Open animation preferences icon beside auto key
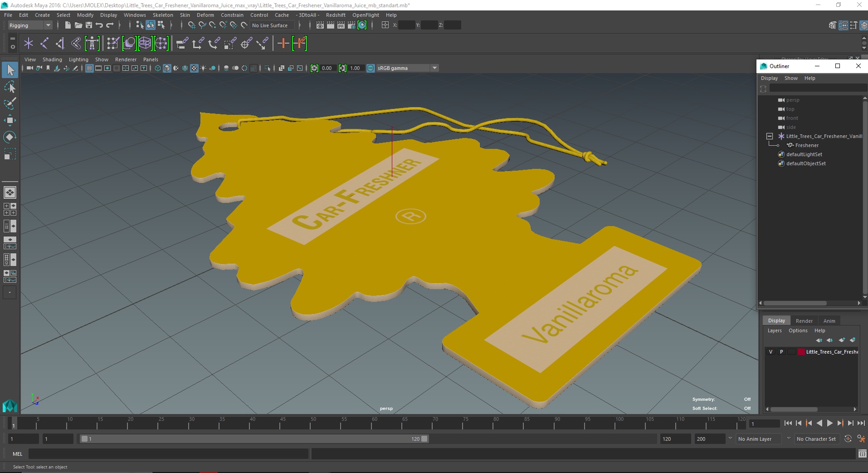 pos(861,439)
